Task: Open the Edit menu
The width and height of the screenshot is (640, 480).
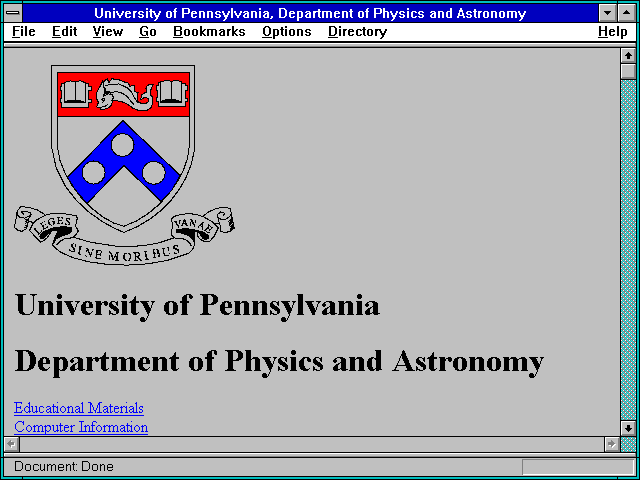Action: pos(64,32)
